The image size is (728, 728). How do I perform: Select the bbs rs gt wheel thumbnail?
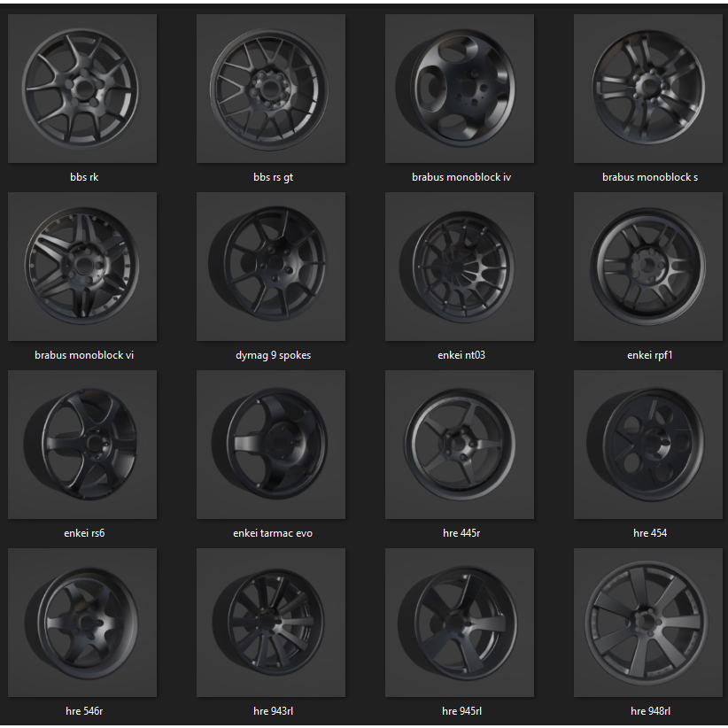[x=271, y=89]
